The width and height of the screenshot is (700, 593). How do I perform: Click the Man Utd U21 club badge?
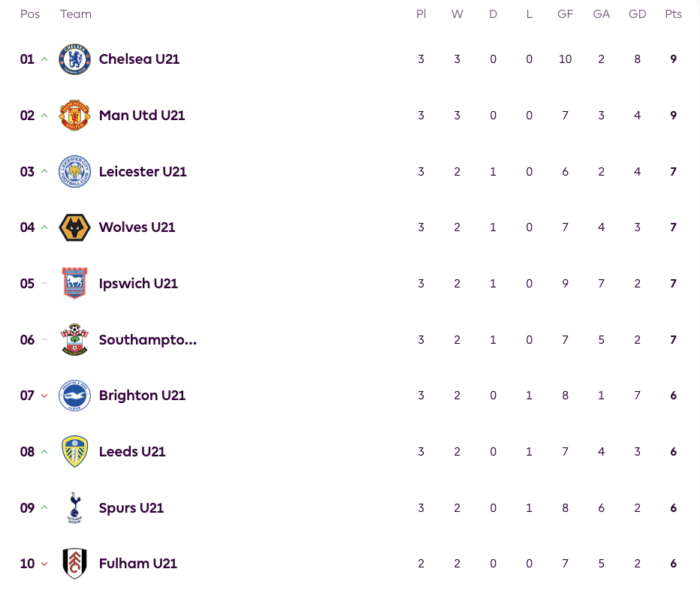click(x=74, y=115)
